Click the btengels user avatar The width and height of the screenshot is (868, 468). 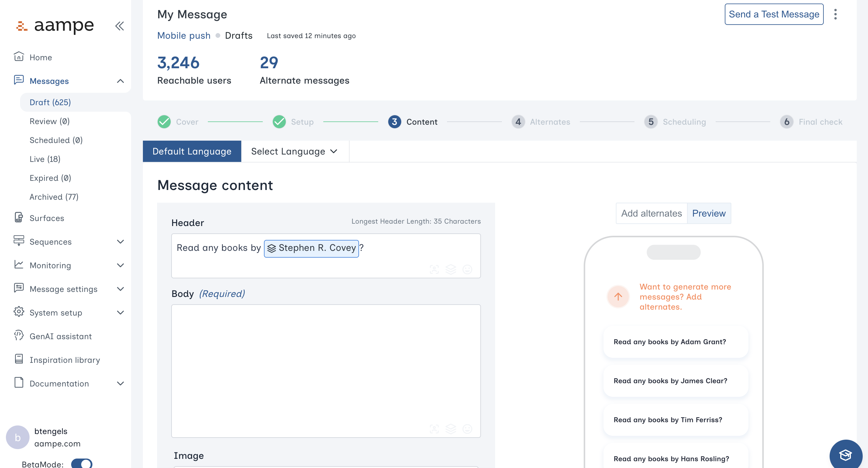[17, 437]
